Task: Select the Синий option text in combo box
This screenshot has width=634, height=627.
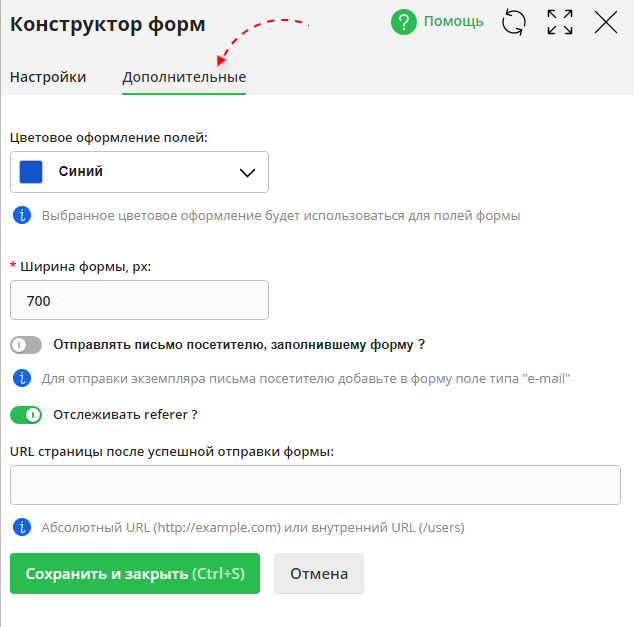Action: click(81, 172)
